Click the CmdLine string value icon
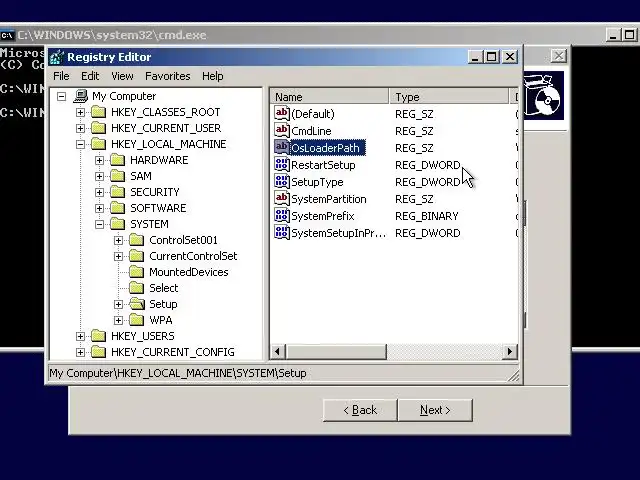Screen dimensions: 640x480 [282, 131]
